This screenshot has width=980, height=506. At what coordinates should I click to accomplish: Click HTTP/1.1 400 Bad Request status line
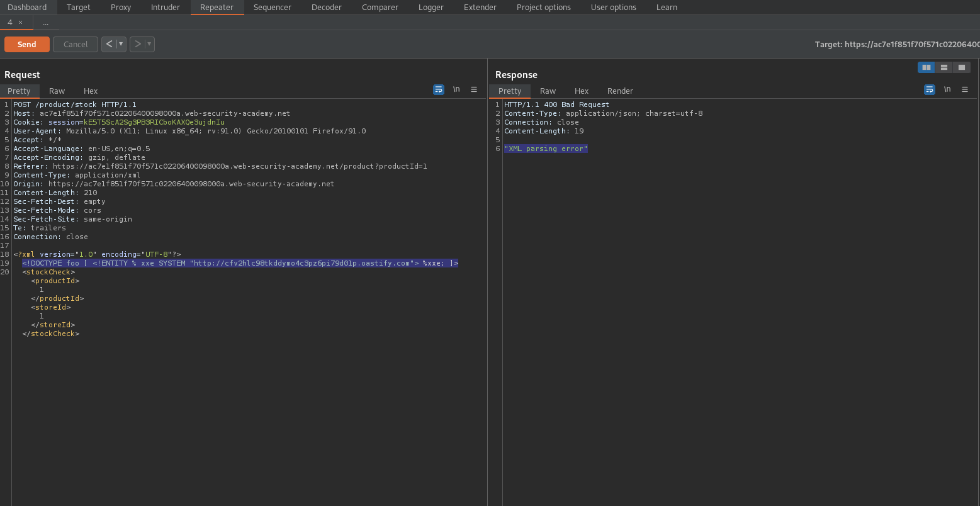[556, 104]
